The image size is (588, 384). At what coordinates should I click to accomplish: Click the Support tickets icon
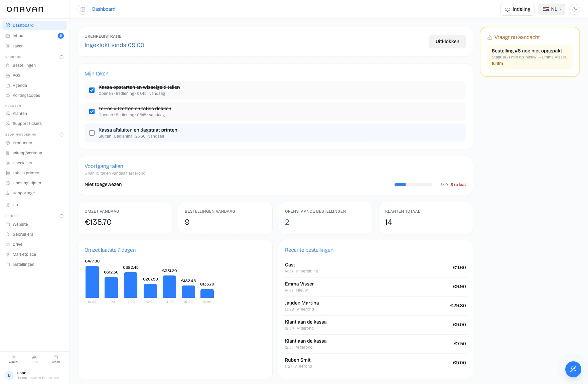coord(8,124)
